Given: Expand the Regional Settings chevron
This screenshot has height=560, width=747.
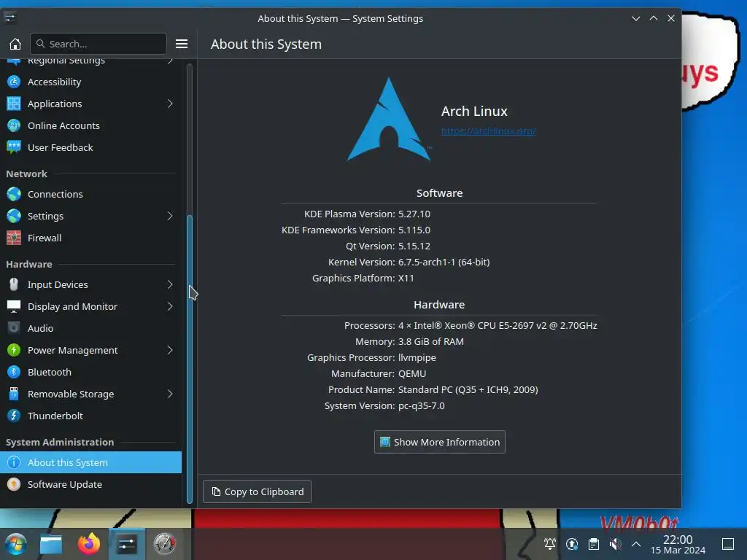Looking at the screenshot, I should click(170, 61).
